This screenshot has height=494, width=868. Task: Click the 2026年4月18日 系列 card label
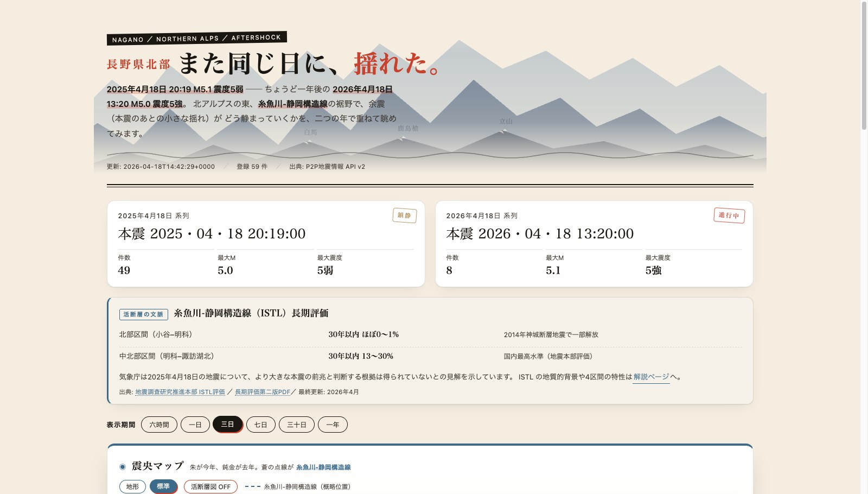482,216
